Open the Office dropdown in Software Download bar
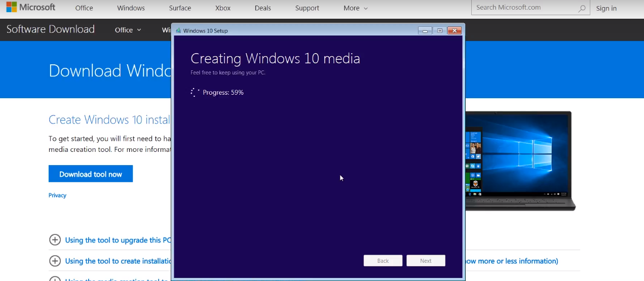Image resolution: width=644 pixels, height=281 pixels. [x=128, y=30]
